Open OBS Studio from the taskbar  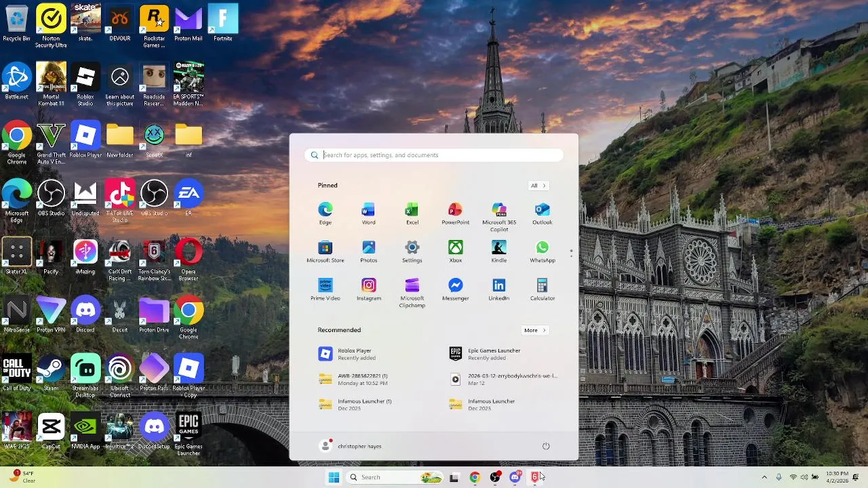494,477
